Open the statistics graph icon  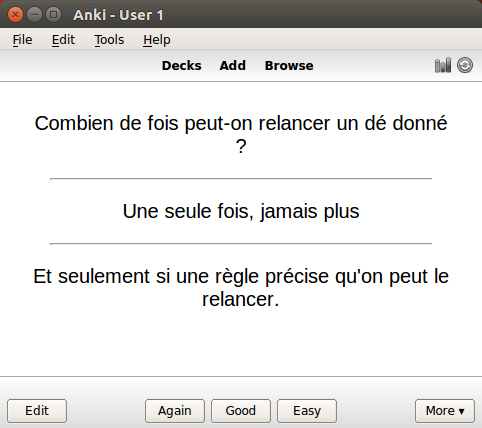[443, 65]
